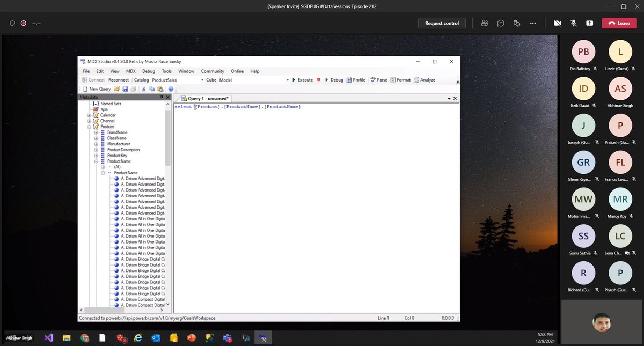
Task: Open the Edit menu
Action: click(x=100, y=71)
